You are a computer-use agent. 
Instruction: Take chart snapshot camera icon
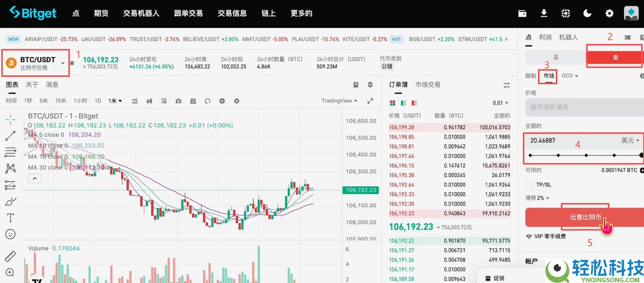(178, 101)
